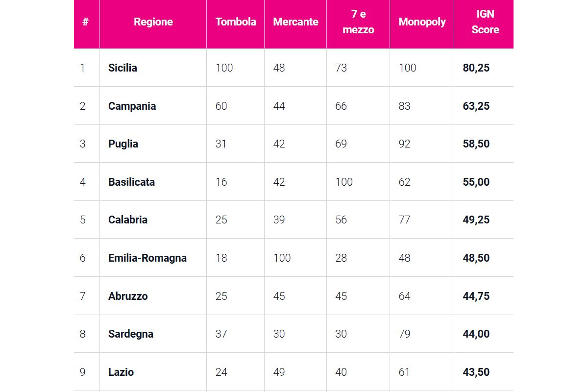Viewport: 588px width, 392px height.
Task: Click the Emilia-Romagna region cell
Action: (x=147, y=258)
